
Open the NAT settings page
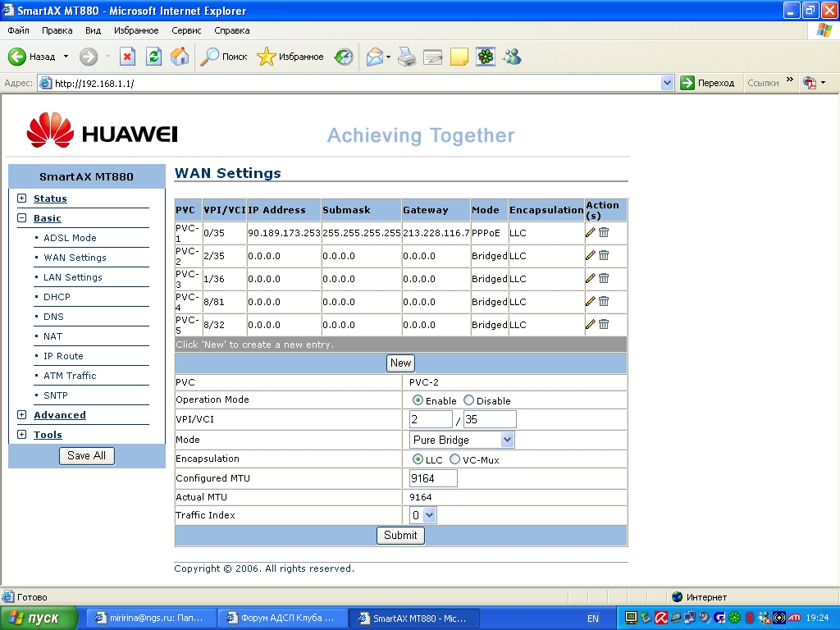[x=53, y=336]
